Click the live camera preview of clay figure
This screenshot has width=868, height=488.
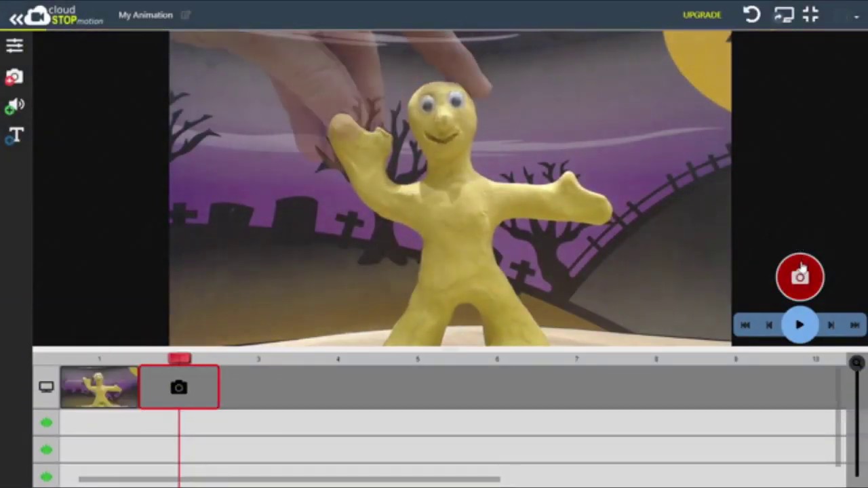450,188
